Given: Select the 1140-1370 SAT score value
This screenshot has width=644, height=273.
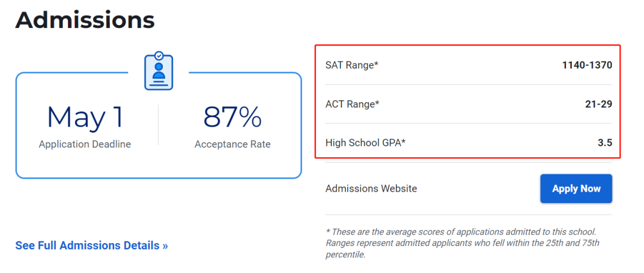Looking at the screenshot, I should [587, 65].
